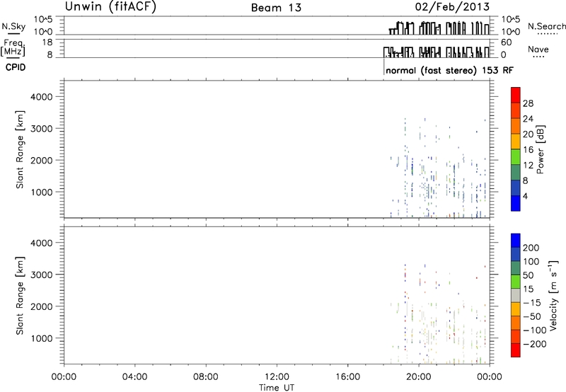Click the yellow-orange Power color bar segment near 20
Viewport: 566px width, 392px height.
(x=516, y=141)
